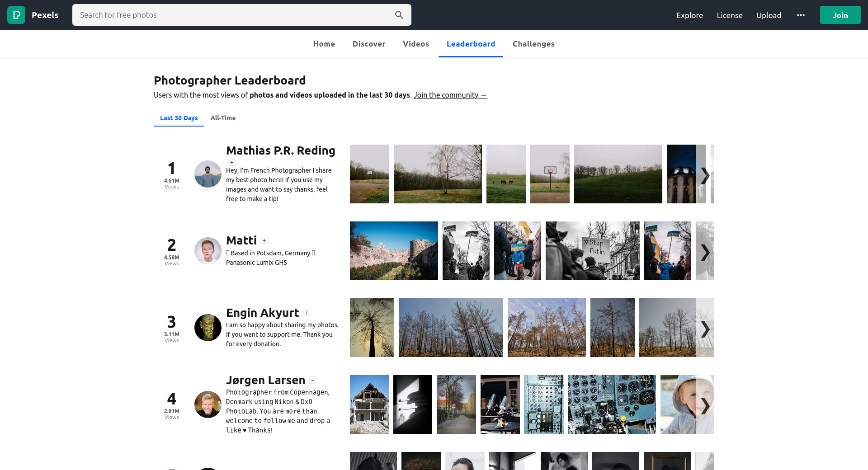Open the #Stop Putin protest sign photo
Image resolution: width=868 pixels, height=470 pixels.
tap(592, 251)
